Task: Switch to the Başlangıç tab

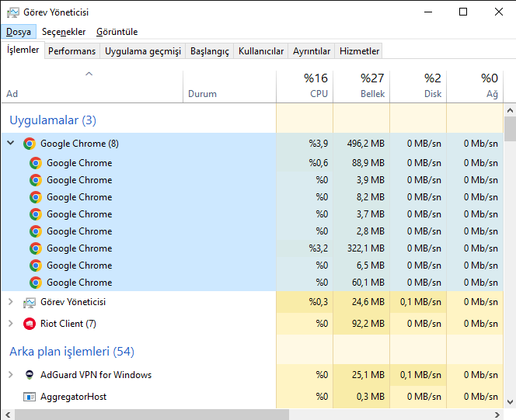Action: coord(211,51)
